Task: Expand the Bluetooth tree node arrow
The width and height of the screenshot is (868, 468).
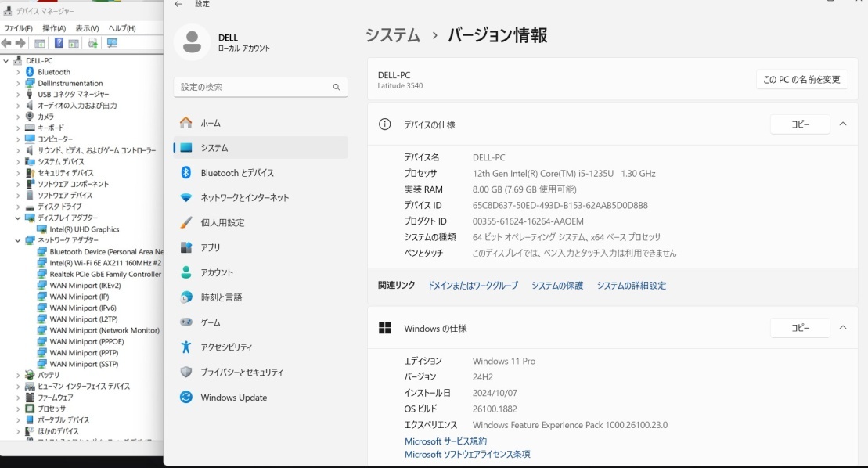Action: 18,72
